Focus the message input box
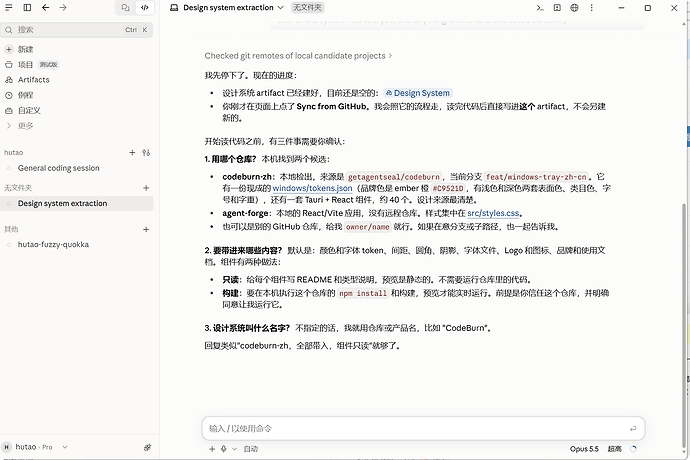Screen dimensions: 690x460 click(414, 428)
